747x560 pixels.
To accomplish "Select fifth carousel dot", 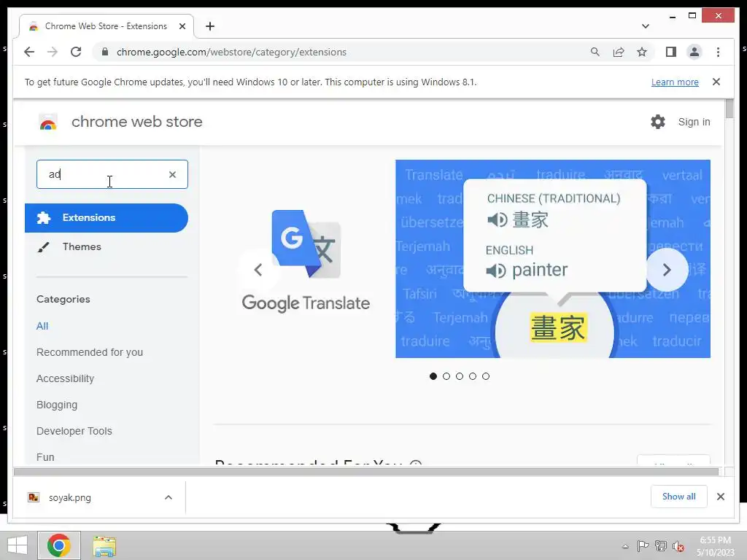I will pyautogui.click(x=485, y=376).
